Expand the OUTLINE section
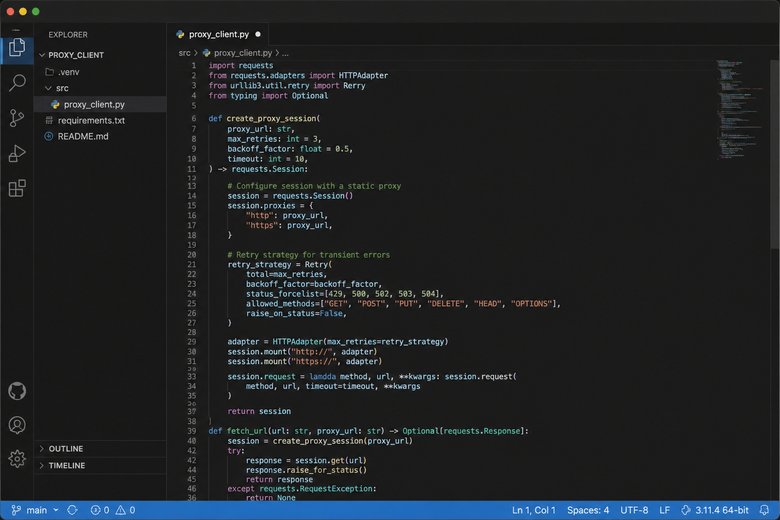 click(42, 449)
